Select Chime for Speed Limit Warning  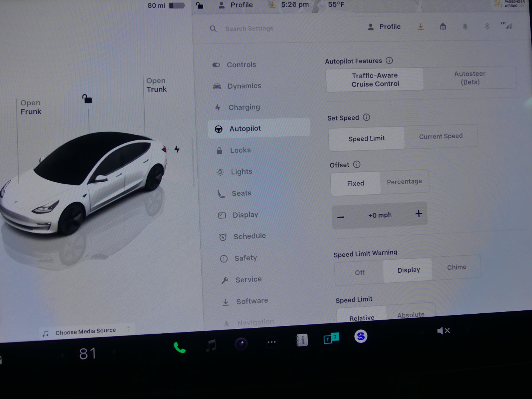pyautogui.click(x=457, y=267)
